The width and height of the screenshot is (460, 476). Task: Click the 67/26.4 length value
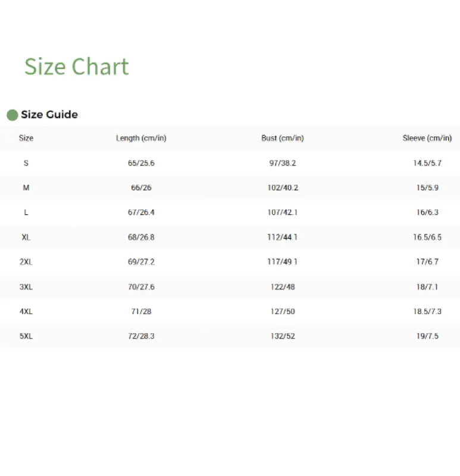click(x=141, y=212)
